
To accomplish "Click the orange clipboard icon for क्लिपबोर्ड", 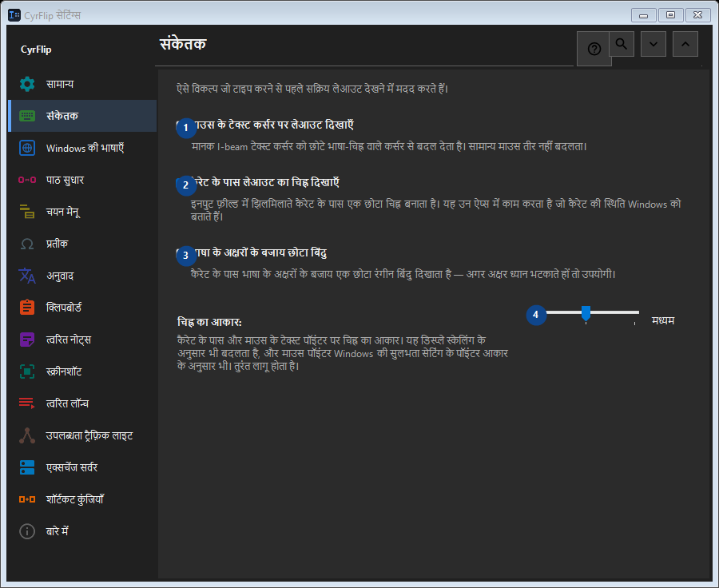I will pyautogui.click(x=27, y=308).
